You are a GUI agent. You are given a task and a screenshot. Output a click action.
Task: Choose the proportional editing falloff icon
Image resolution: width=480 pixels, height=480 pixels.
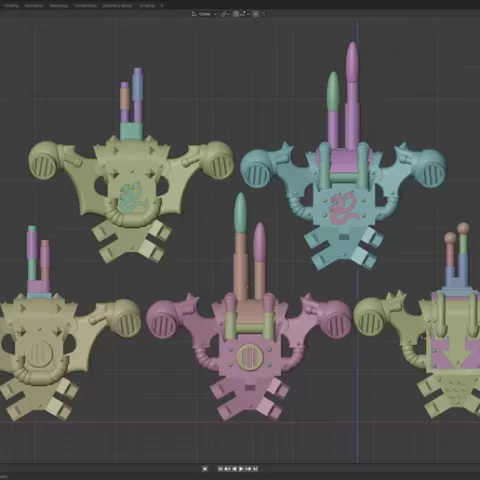(x=263, y=14)
